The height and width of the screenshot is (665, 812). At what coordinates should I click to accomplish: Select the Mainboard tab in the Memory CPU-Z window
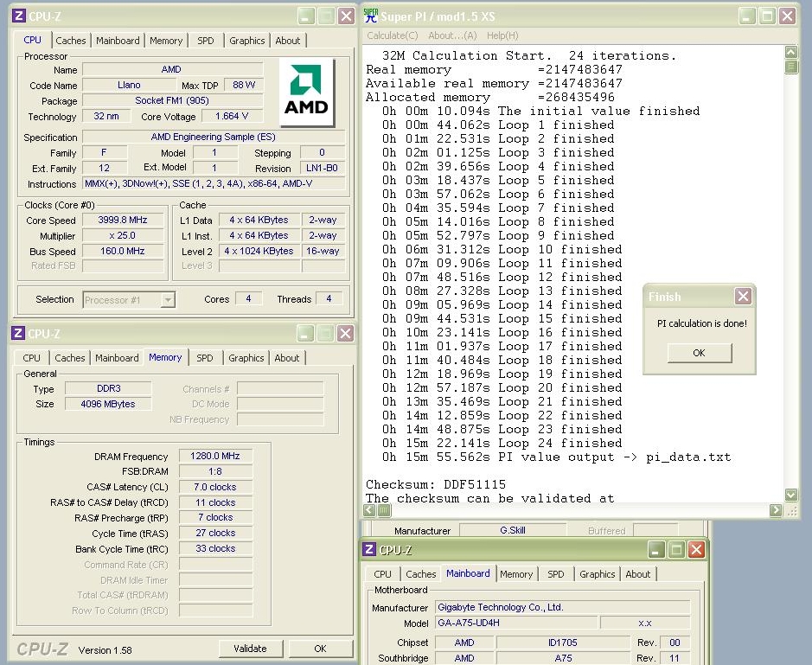coord(117,358)
